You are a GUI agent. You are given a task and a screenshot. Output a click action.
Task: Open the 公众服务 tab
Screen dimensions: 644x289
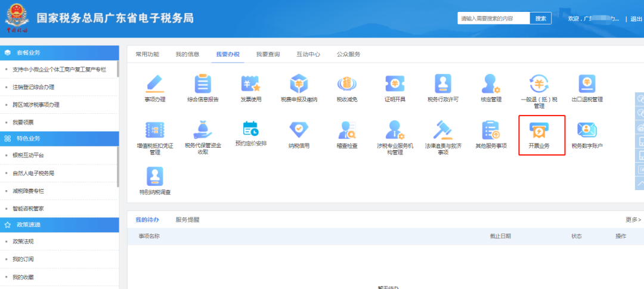pos(349,54)
